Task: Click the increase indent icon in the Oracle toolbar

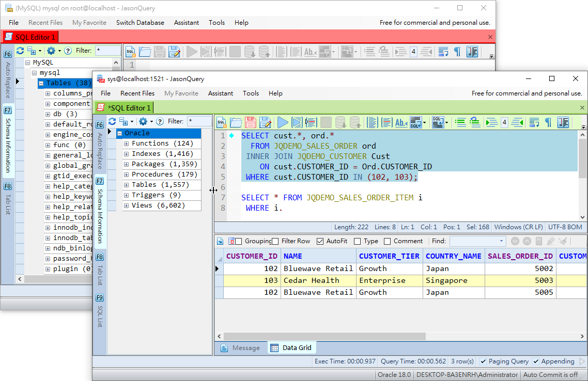Action: pyautogui.click(x=491, y=122)
